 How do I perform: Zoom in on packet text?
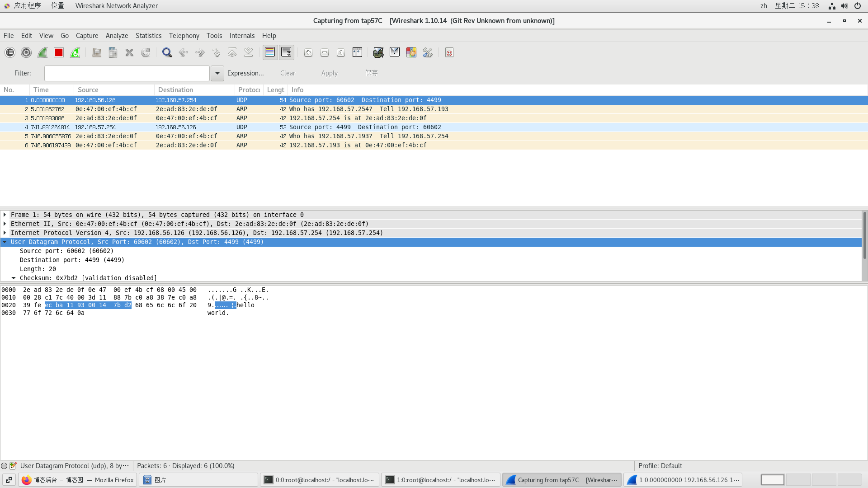pyautogui.click(x=308, y=52)
